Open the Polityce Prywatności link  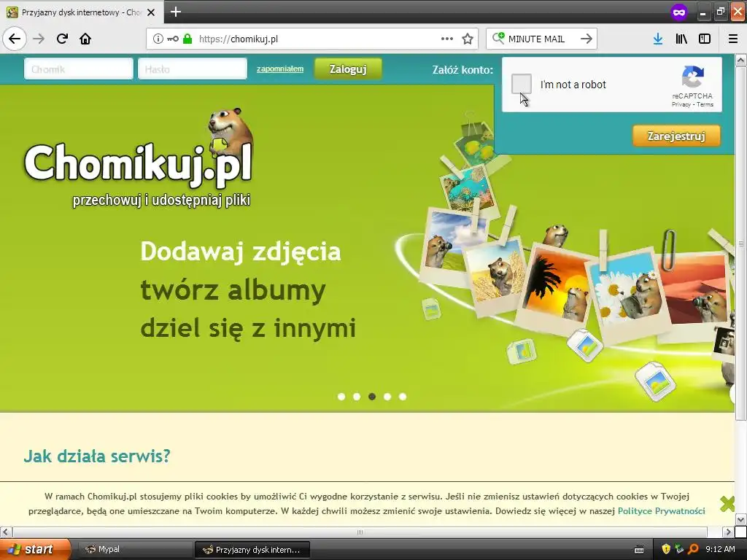tap(661, 511)
